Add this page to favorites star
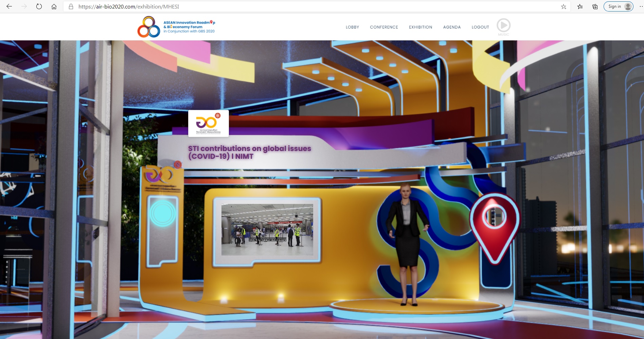Viewport: 644px width, 339px height. 563,6
